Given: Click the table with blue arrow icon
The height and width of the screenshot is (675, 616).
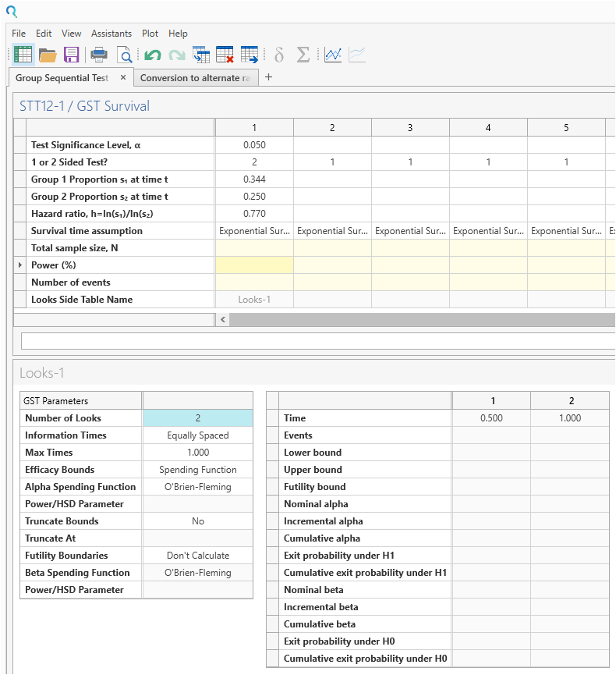Looking at the screenshot, I should pyautogui.click(x=249, y=55).
